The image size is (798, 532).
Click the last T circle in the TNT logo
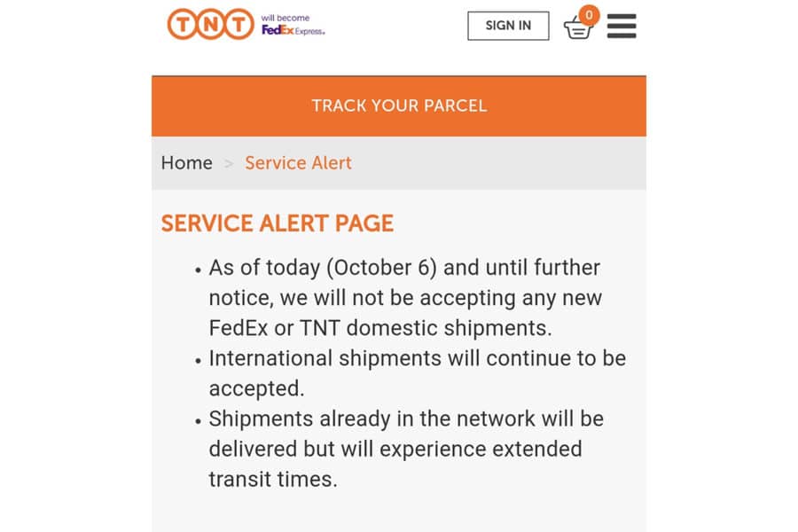[x=239, y=24]
